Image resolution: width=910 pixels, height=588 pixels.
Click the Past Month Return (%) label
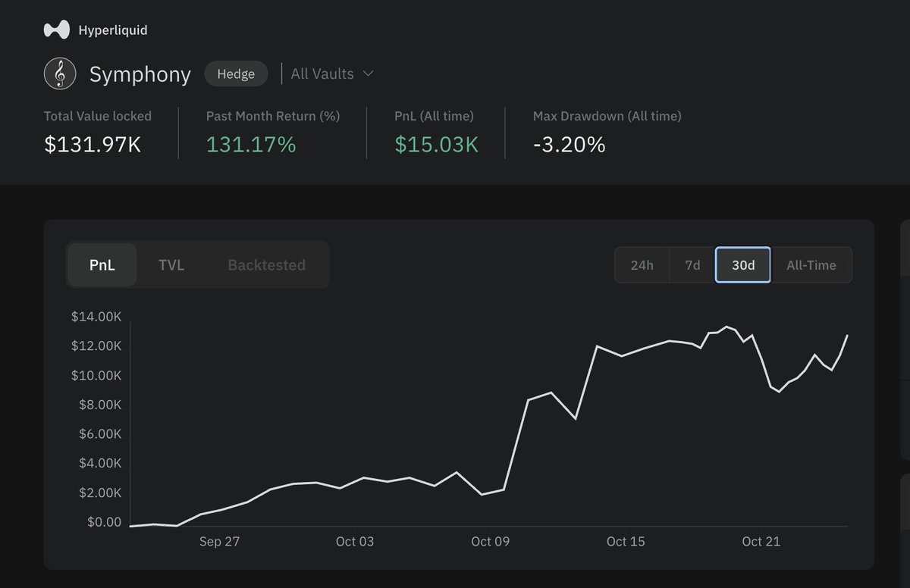tap(273, 116)
